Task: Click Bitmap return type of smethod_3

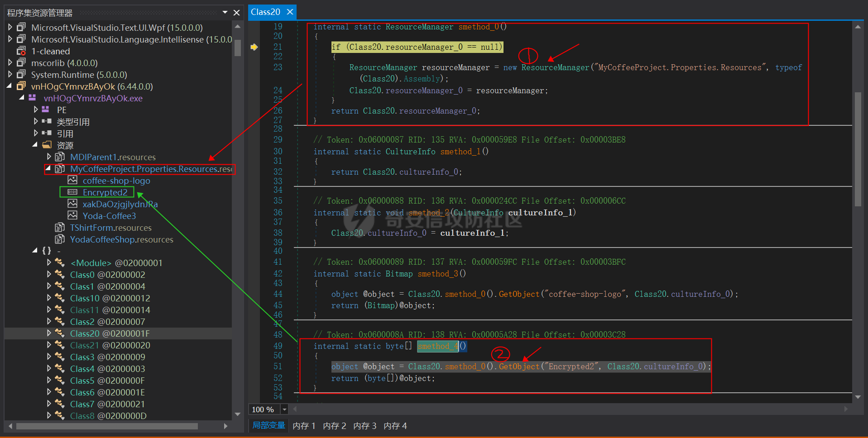Action: (399, 274)
